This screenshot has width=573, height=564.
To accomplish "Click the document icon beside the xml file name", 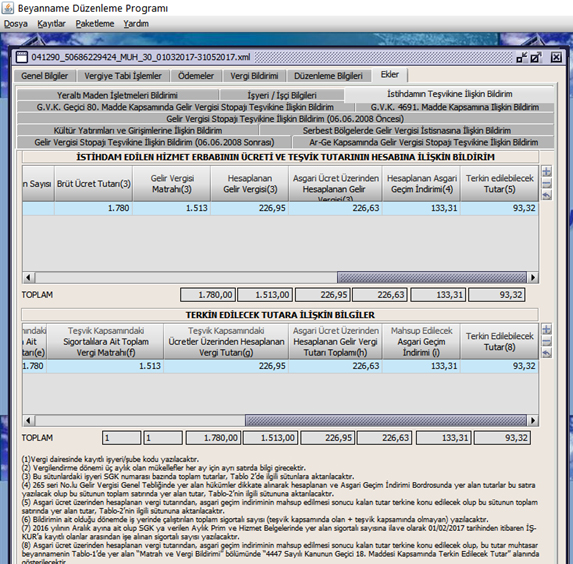I will coord(22,57).
